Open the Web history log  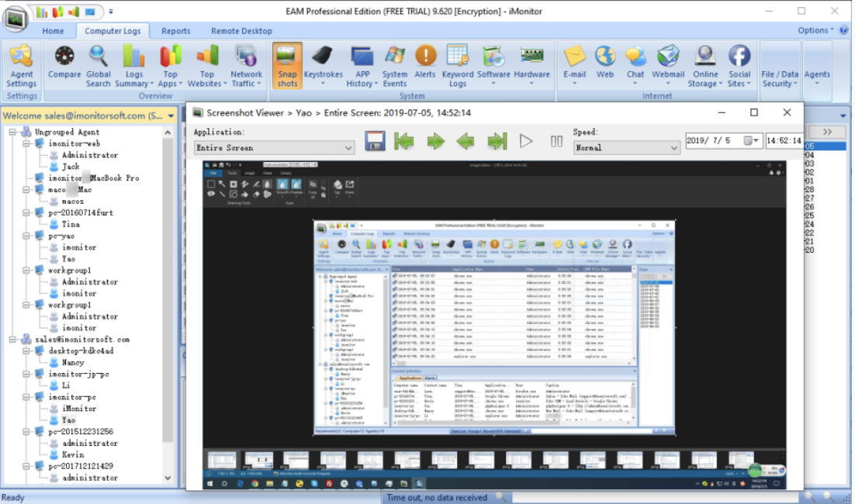click(x=604, y=62)
